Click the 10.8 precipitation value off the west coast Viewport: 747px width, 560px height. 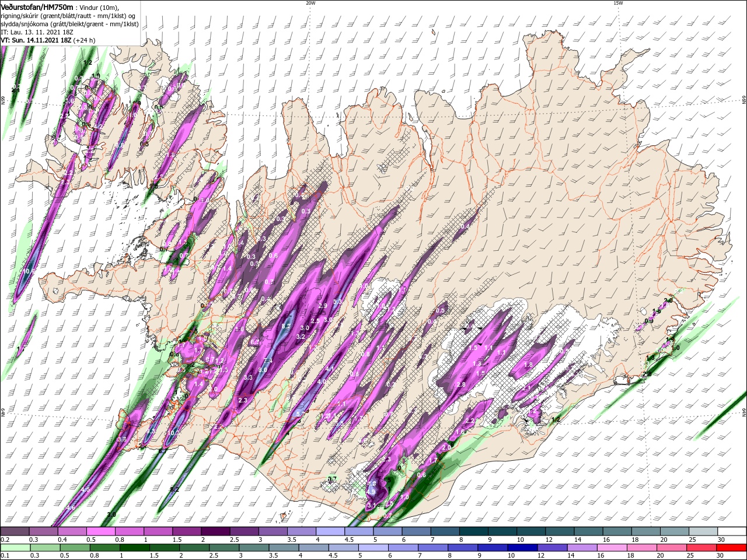pos(29,271)
